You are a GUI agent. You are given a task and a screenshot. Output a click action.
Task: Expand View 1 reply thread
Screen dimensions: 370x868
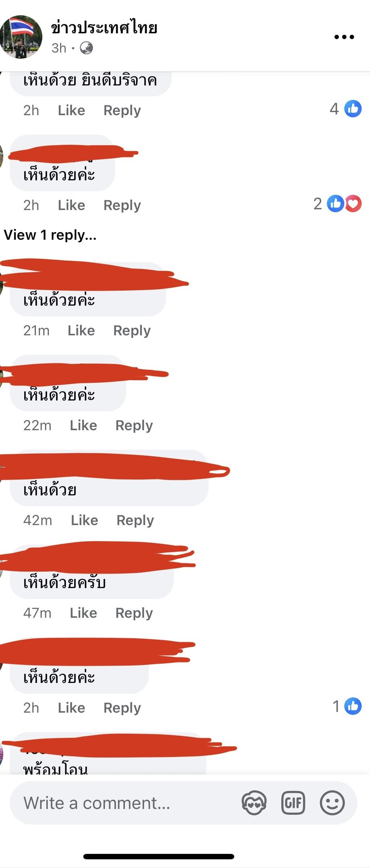(x=50, y=235)
